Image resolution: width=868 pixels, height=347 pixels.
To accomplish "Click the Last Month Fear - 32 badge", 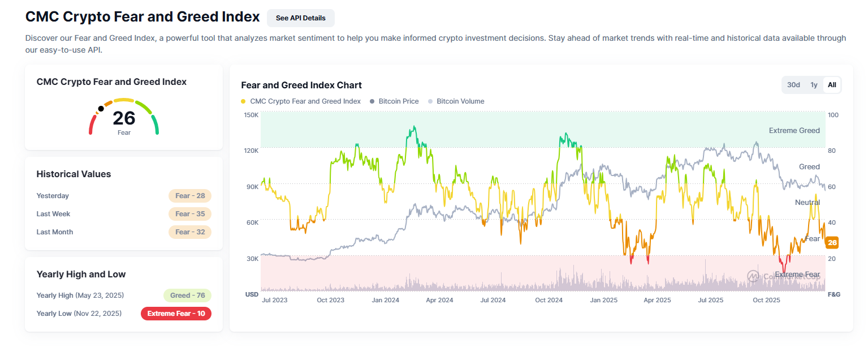I will click(189, 232).
